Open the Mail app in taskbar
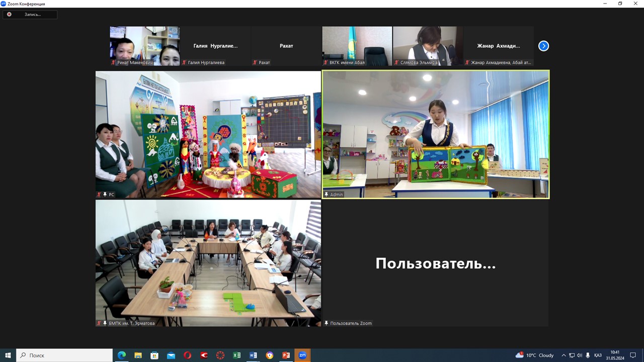 point(171,355)
